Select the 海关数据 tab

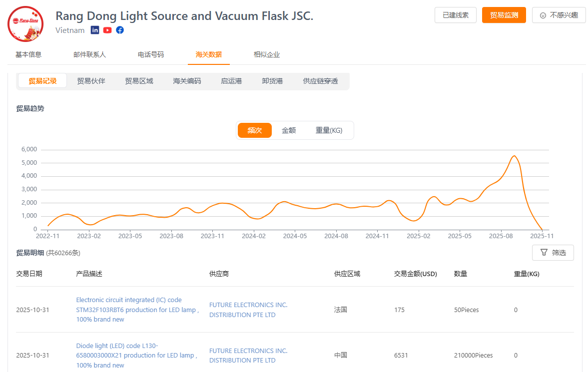(208, 55)
